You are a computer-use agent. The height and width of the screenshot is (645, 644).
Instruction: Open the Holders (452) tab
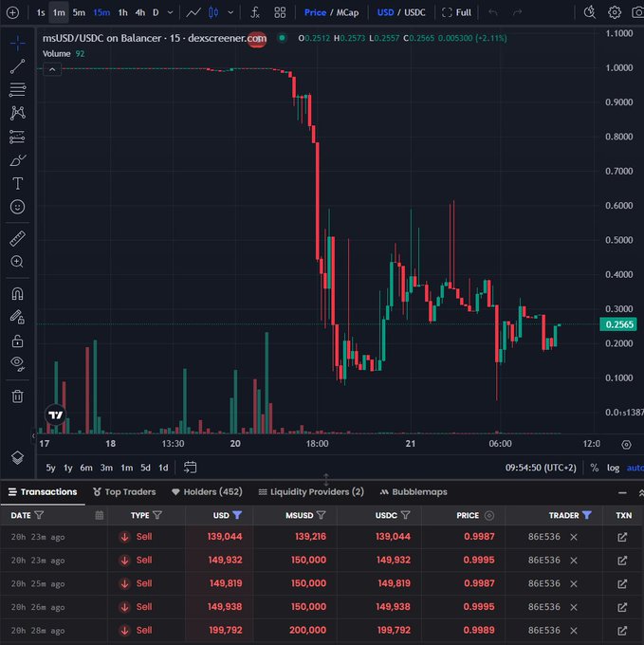coord(207,492)
